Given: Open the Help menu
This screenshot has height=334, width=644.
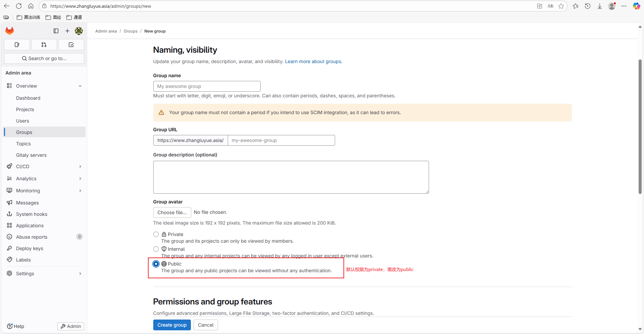Looking at the screenshot, I should point(15,326).
